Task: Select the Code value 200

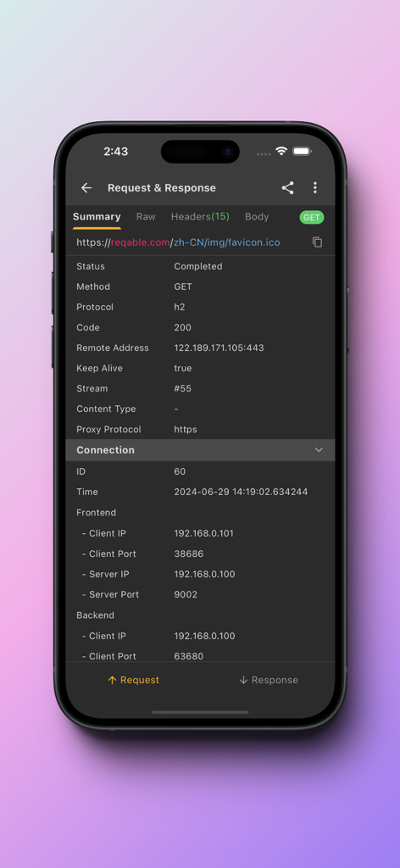Action: click(182, 328)
